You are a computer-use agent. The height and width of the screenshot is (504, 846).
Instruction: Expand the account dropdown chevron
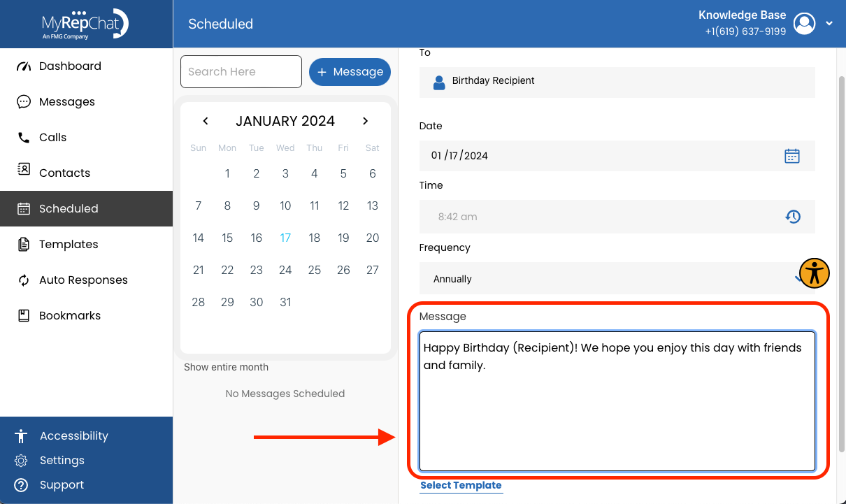[829, 24]
